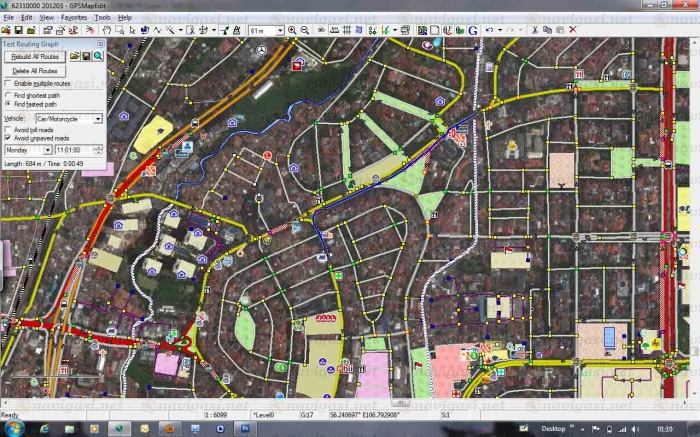The height and width of the screenshot is (437, 700).
Task: Open the Tools menu
Action: point(102,17)
